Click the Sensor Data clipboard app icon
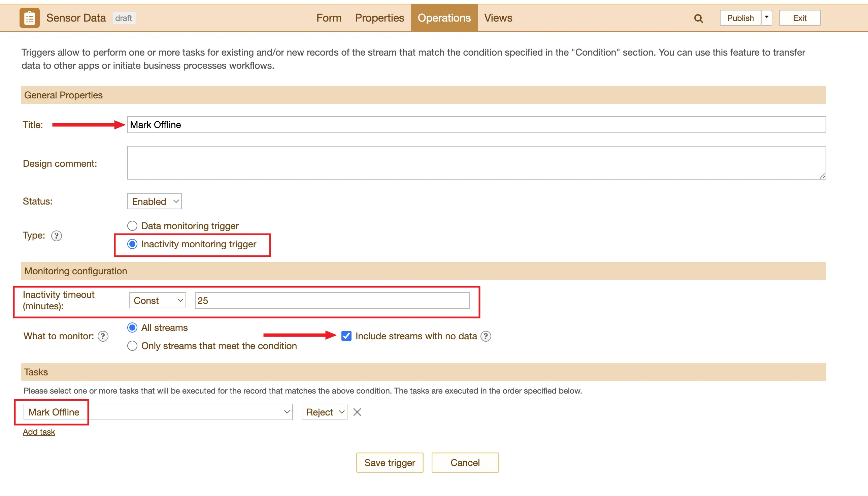 pos(29,18)
